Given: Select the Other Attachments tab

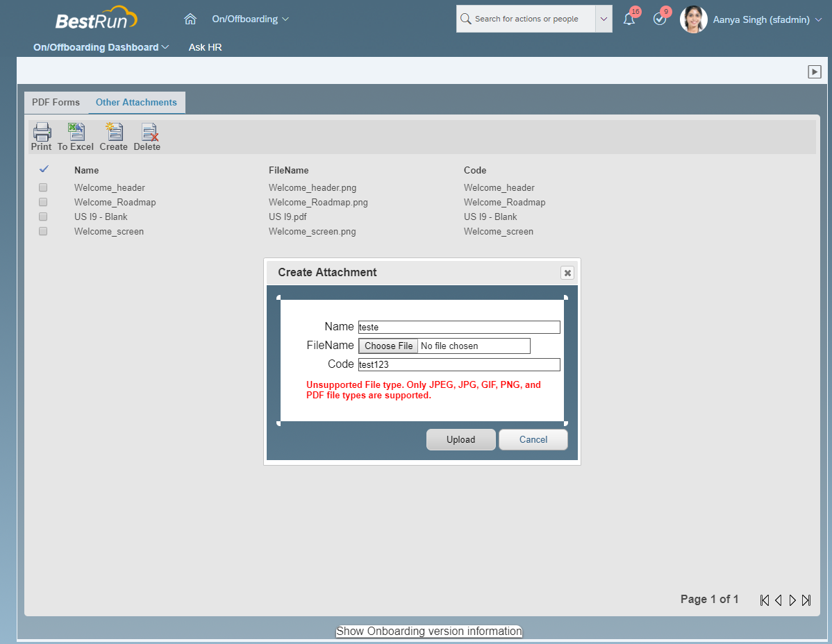Looking at the screenshot, I should 136,102.
